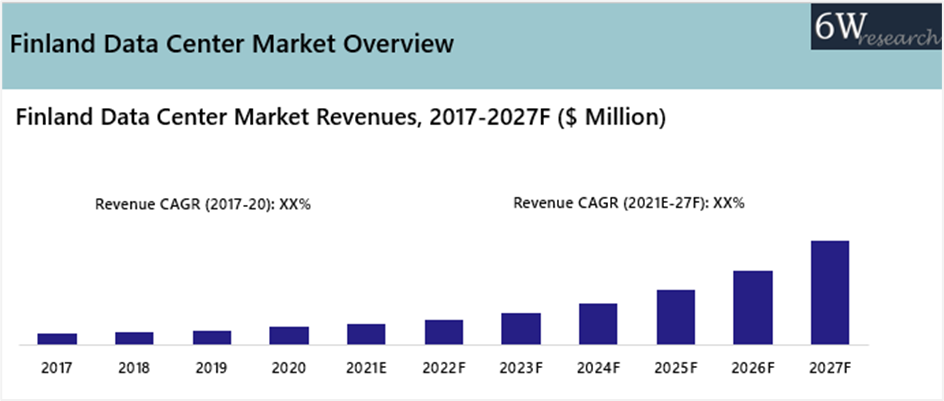The image size is (944, 401).
Task: Click the 2027F x-axis label
Action: (830, 368)
